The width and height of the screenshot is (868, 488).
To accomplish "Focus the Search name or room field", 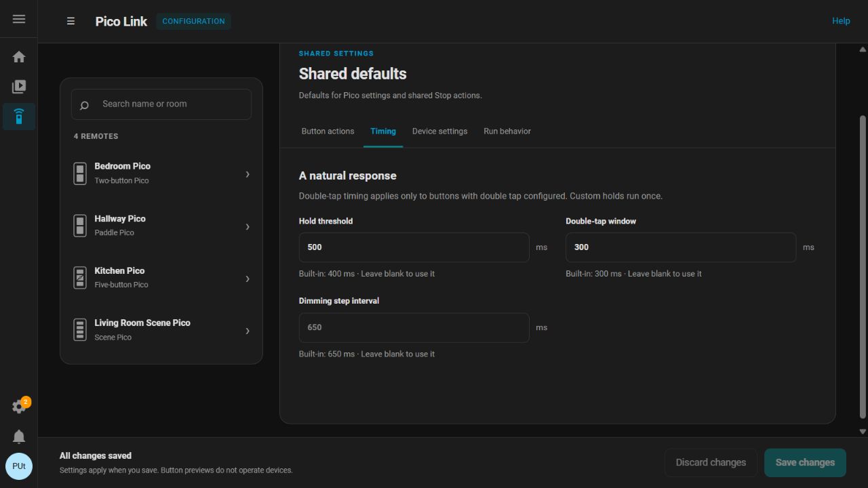I will click(161, 104).
